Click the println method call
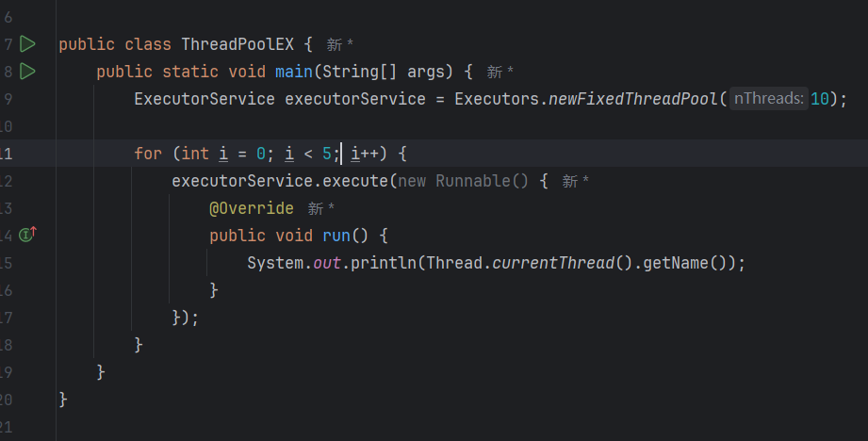 (383, 262)
